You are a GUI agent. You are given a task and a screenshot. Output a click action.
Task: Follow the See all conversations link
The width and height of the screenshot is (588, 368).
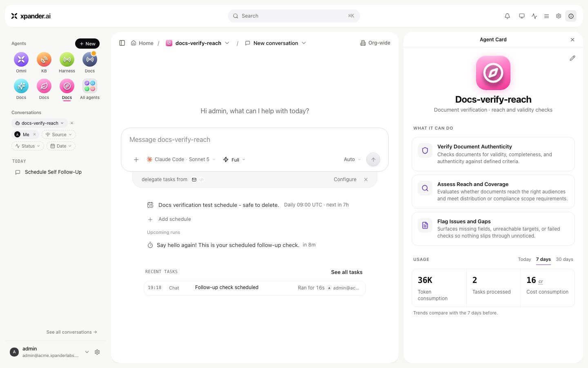tap(72, 332)
